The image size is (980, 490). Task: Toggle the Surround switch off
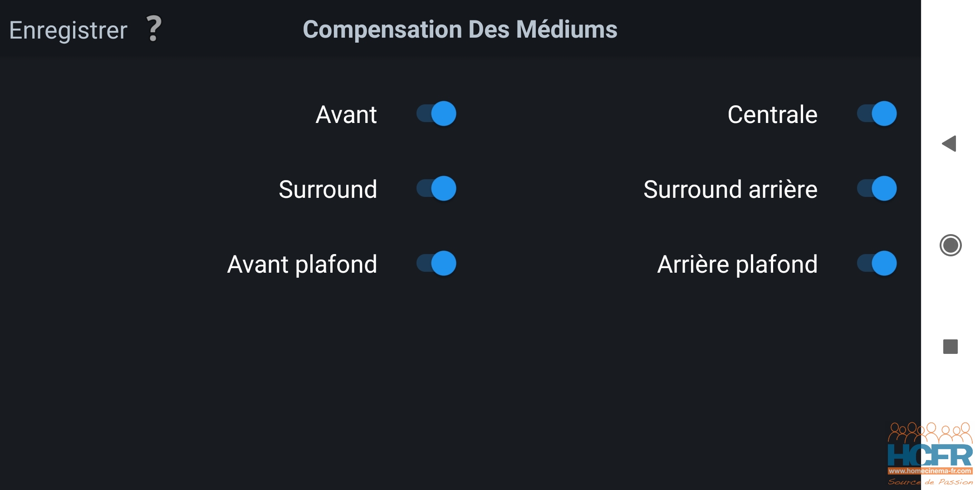pyautogui.click(x=436, y=188)
